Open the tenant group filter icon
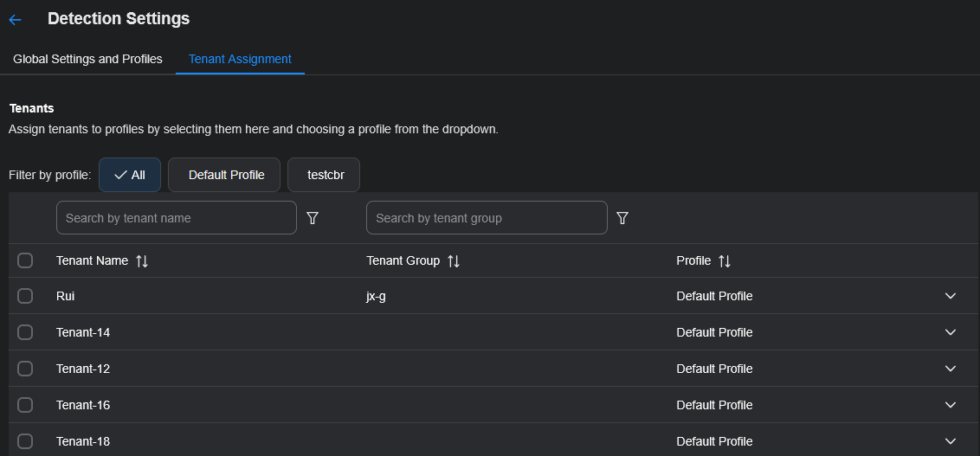 [622, 218]
